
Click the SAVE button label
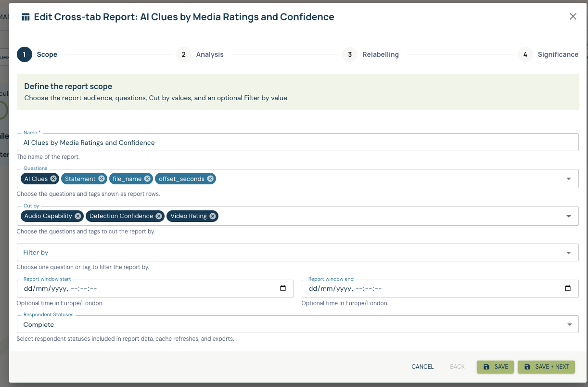click(501, 367)
